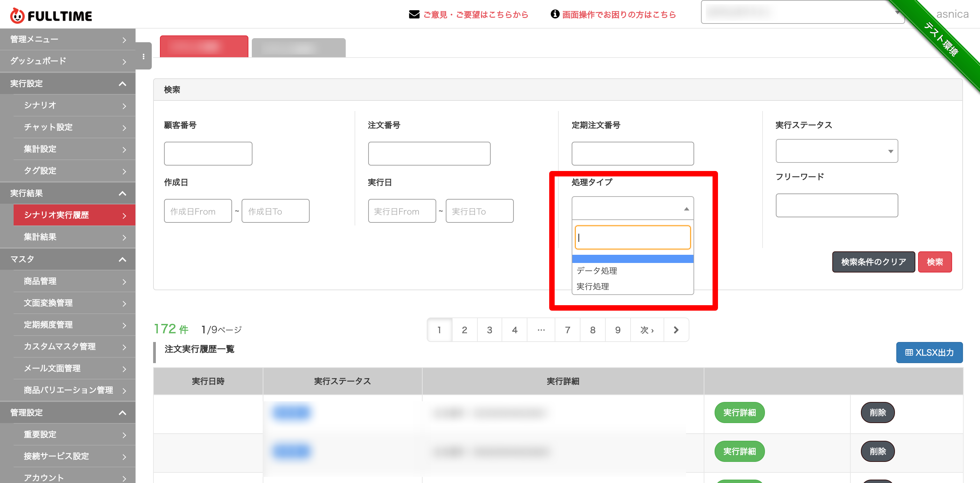The image size is (980, 483).
Task: Click 実行詳細 button in second row
Action: coord(739,451)
